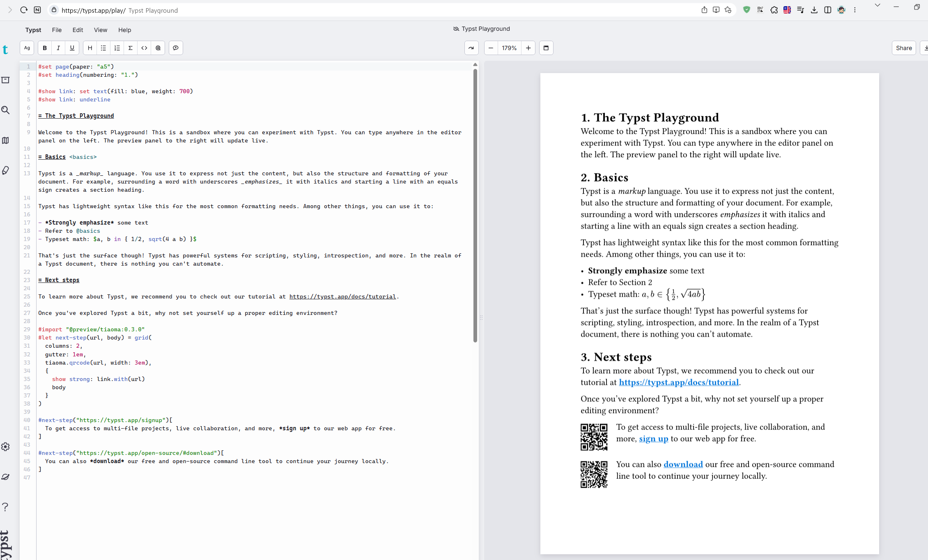928x560 pixels.
Task: Toggle bold formatting in the toolbar
Action: tap(45, 48)
